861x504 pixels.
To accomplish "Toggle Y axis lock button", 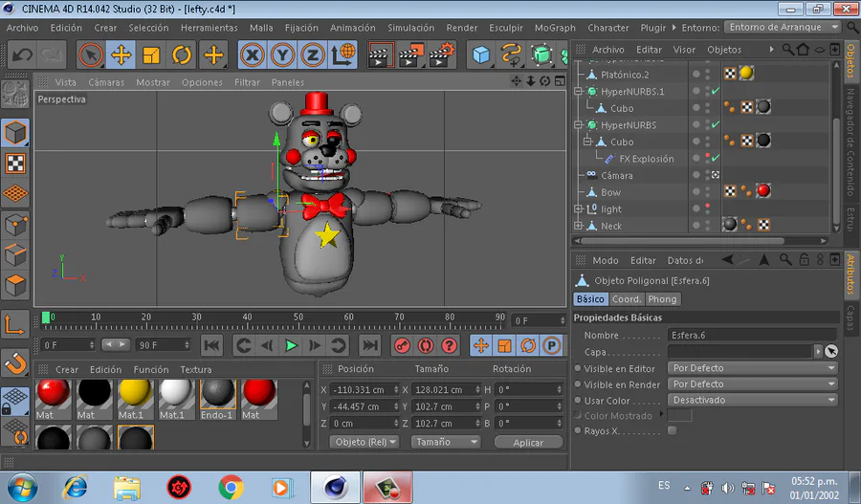I will [x=283, y=55].
